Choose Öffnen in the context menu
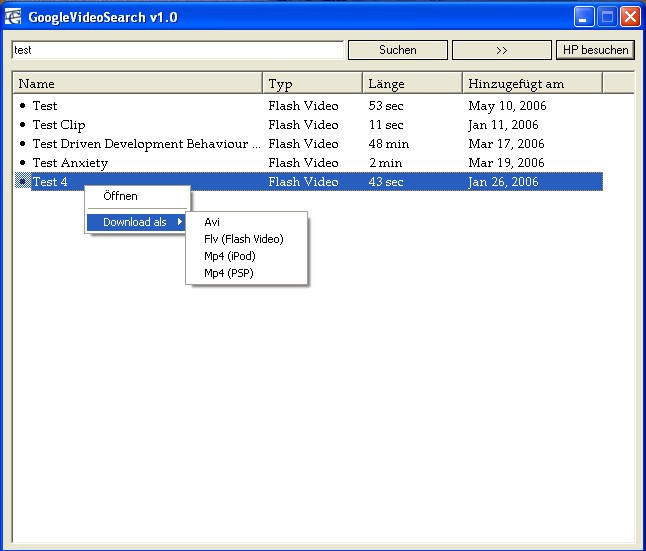The height and width of the screenshot is (551, 646). [138, 196]
